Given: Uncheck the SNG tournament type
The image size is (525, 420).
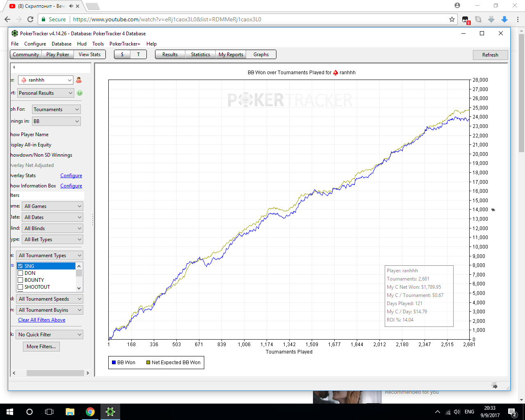Looking at the screenshot, I should click(20, 266).
